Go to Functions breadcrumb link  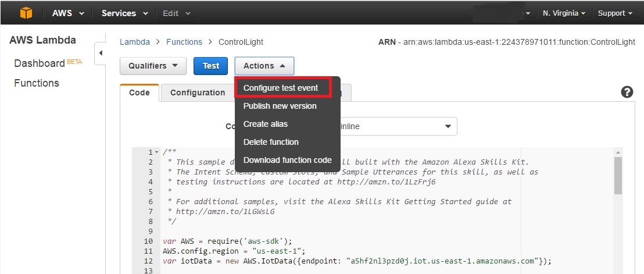pos(184,42)
